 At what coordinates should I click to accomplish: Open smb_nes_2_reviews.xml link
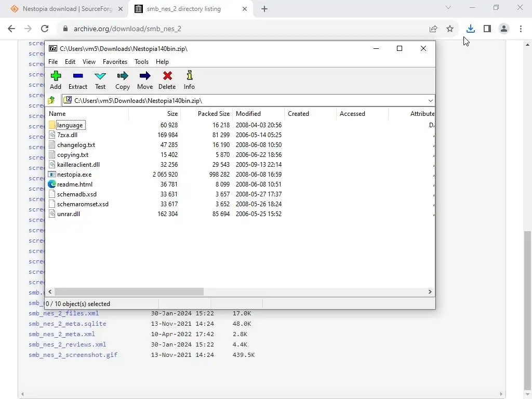coord(68,344)
